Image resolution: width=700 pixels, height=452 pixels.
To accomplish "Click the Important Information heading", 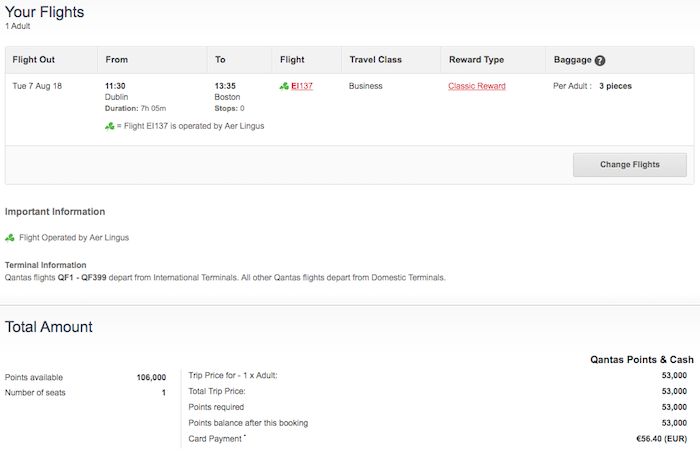I will pyautogui.click(x=55, y=212).
